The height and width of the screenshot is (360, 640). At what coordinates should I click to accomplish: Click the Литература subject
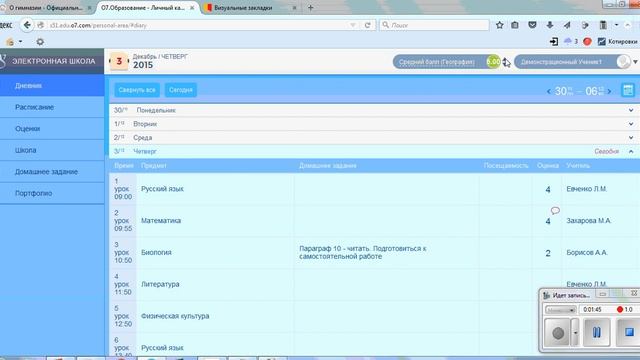160,284
